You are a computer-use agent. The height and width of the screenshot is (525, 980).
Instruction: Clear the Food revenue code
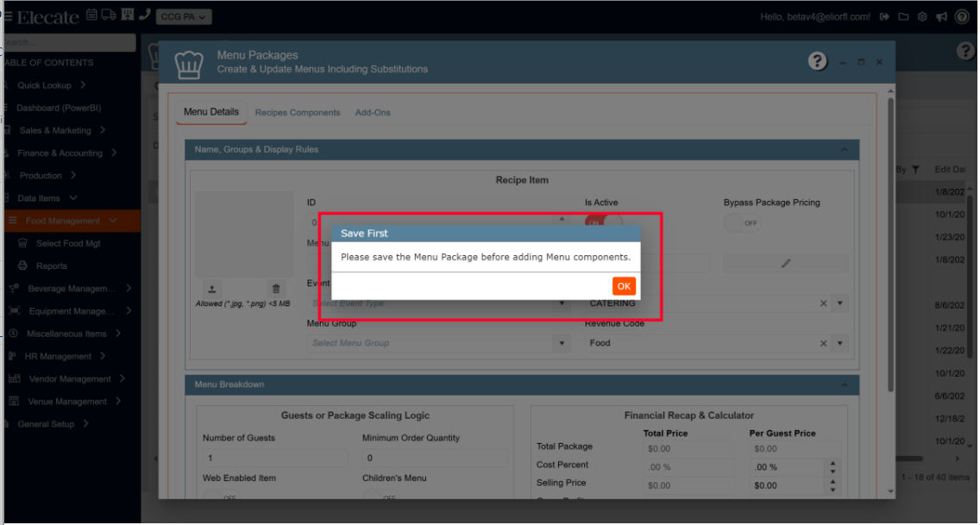coord(823,343)
